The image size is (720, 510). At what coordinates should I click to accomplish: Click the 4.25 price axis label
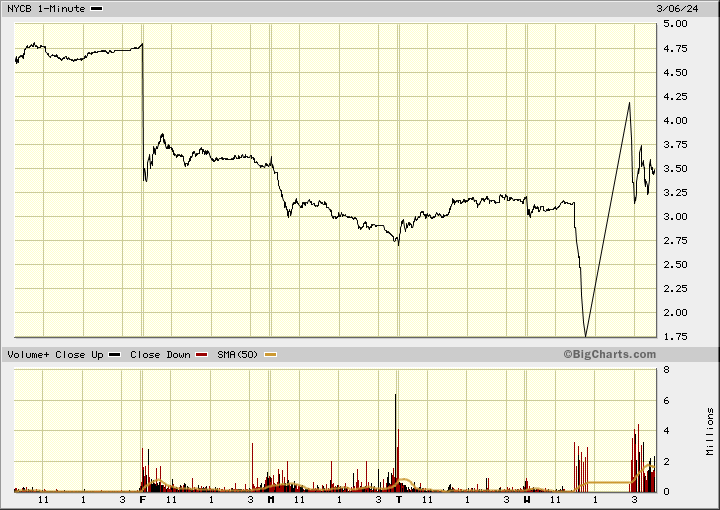click(675, 96)
